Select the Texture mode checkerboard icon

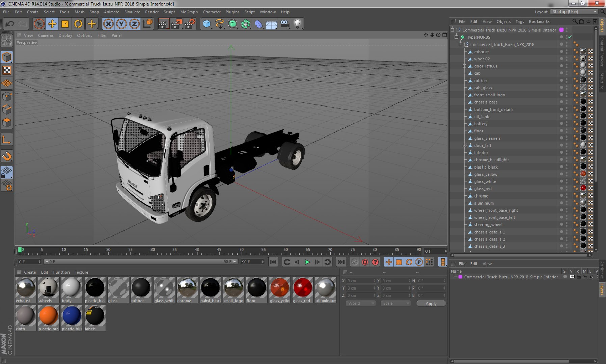pyautogui.click(x=7, y=70)
